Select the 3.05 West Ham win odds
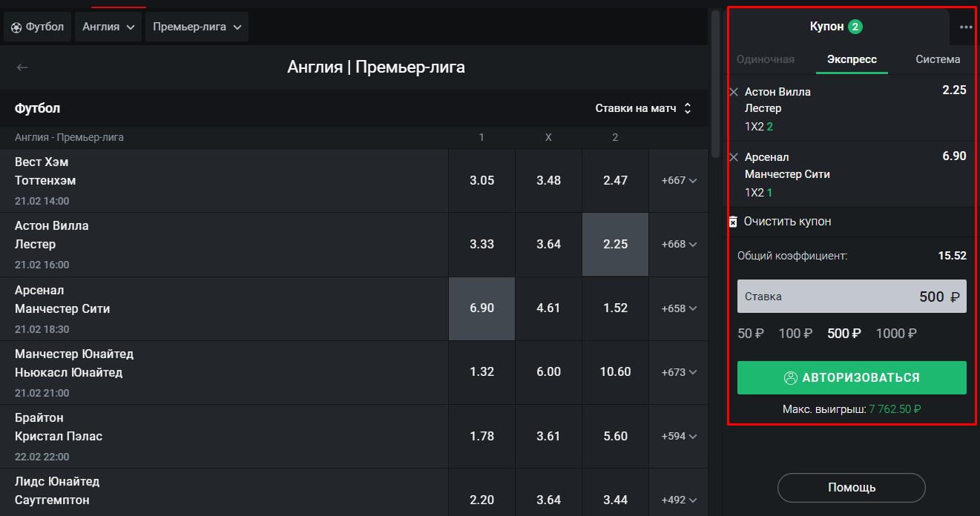 click(x=482, y=181)
